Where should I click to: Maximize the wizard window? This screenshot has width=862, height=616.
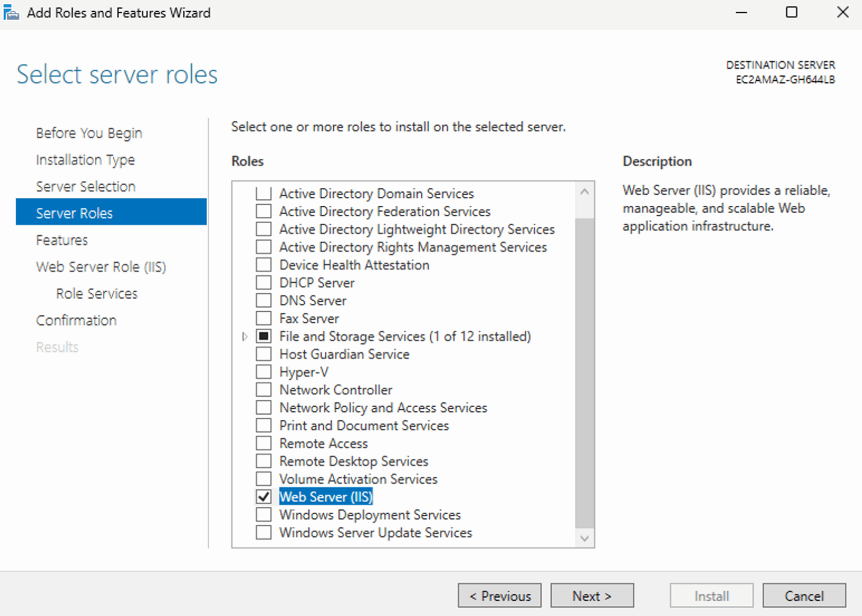[x=791, y=12]
